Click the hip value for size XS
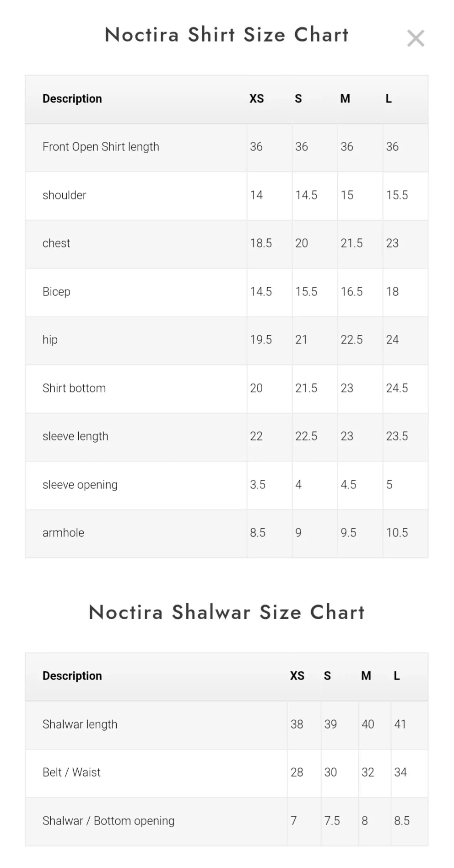Screen dimensions: 454x868 point(261,340)
